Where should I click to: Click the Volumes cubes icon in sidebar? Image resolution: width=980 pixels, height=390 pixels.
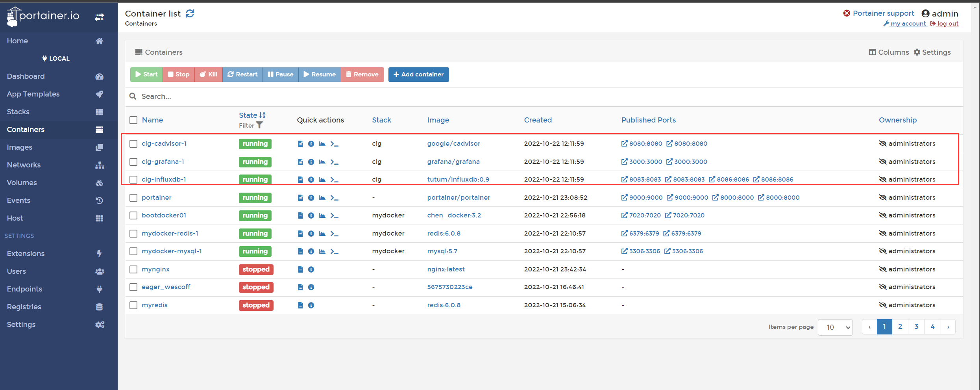tap(99, 183)
